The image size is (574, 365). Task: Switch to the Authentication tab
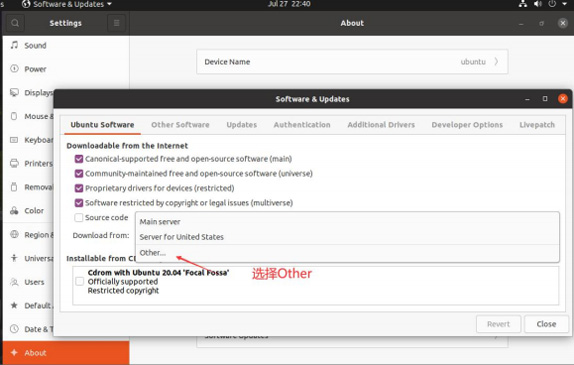tap(302, 125)
